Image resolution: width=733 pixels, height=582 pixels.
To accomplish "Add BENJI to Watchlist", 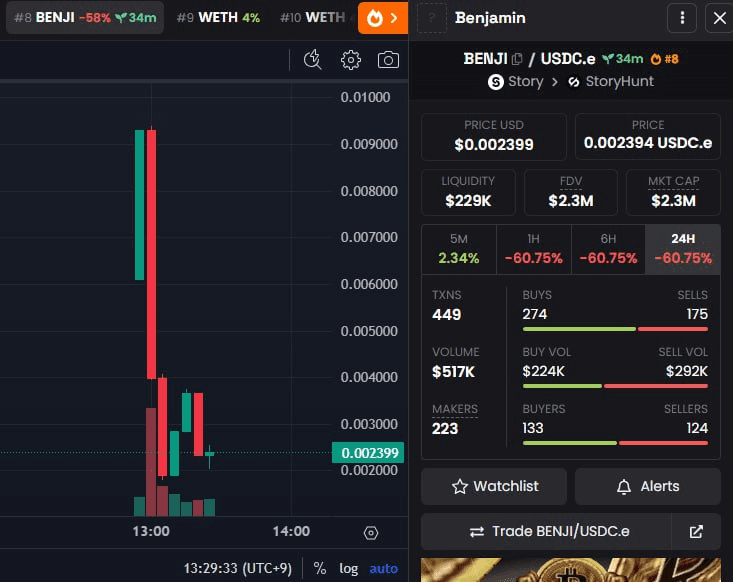I will (x=494, y=487).
